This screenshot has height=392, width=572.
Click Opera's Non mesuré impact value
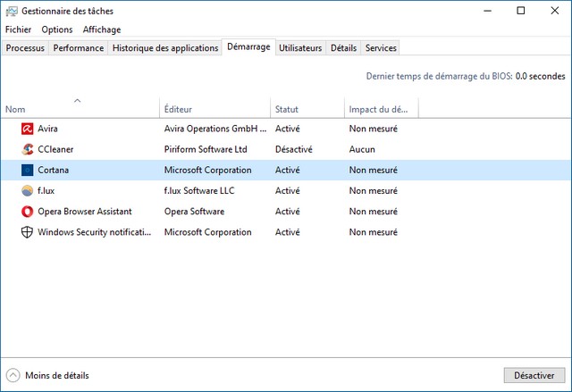[374, 212]
